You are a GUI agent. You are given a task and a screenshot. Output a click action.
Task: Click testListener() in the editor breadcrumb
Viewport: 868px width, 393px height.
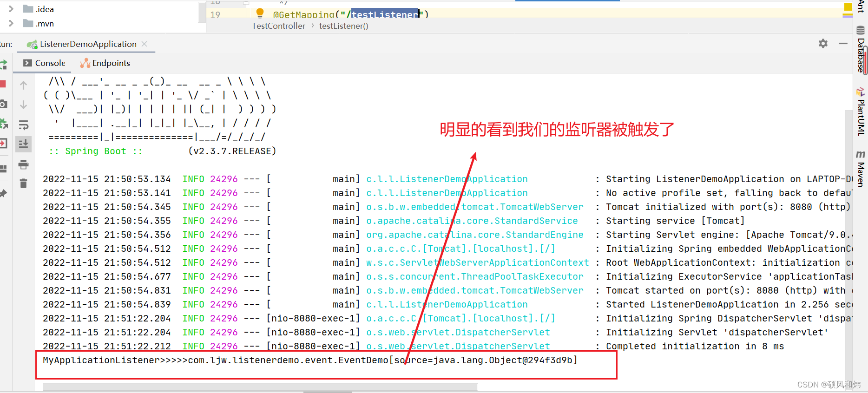pos(344,26)
